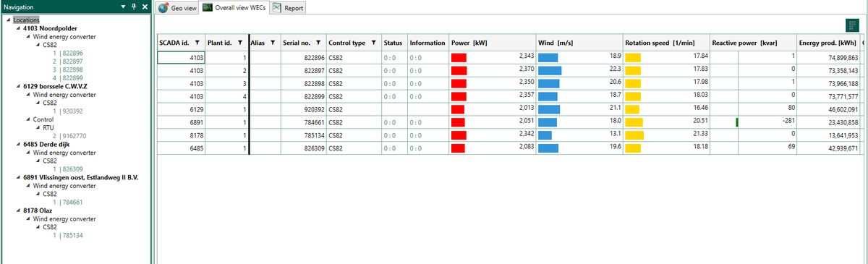
Task: Collapse the Control node under 6129 borssele
Action: coord(27,119)
